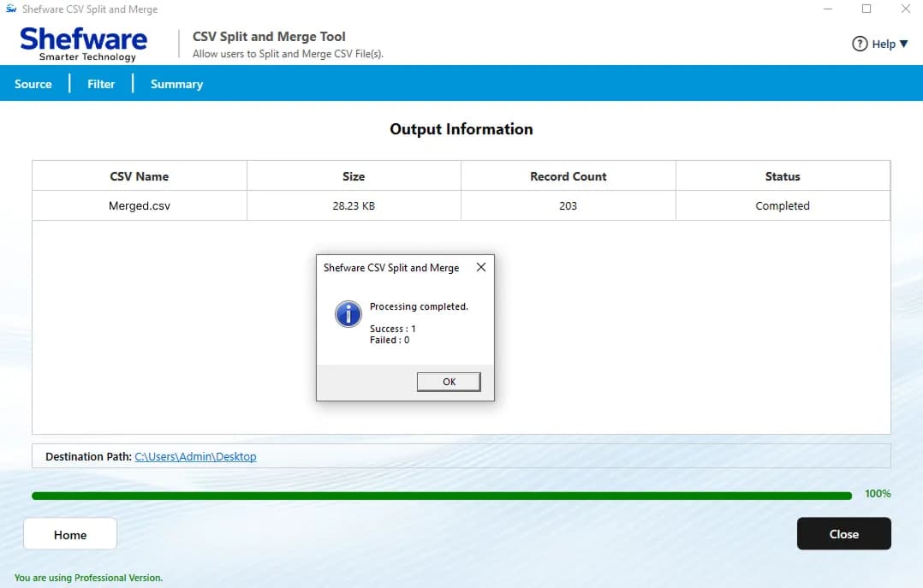
Task: Click the blue information icon in the dialog
Action: 348,314
